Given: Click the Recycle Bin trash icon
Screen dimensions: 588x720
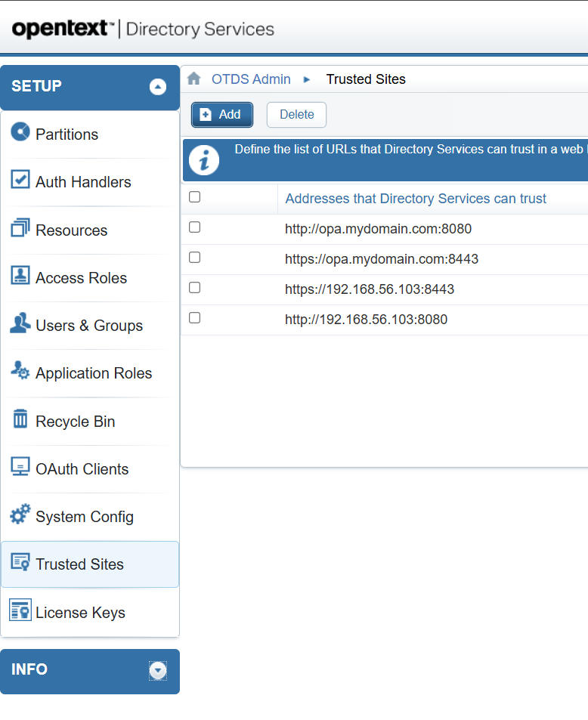Looking at the screenshot, I should (x=20, y=419).
